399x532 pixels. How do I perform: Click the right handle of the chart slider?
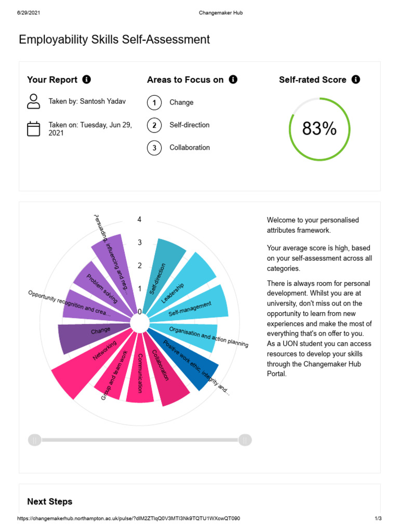tap(245, 440)
